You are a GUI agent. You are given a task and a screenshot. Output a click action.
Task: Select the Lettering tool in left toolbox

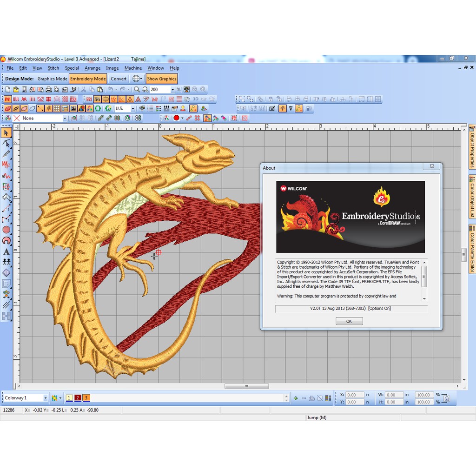pyautogui.click(x=7, y=251)
